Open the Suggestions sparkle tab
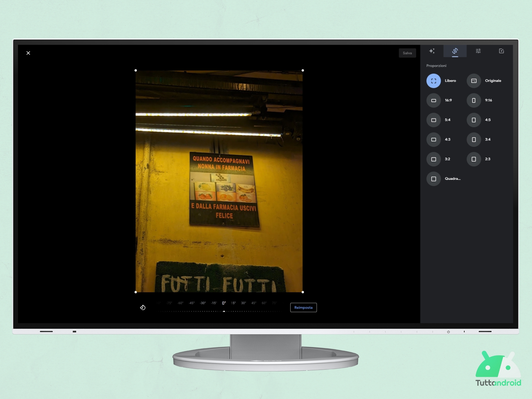Image resolution: width=532 pixels, height=399 pixels. [x=432, y=51]
